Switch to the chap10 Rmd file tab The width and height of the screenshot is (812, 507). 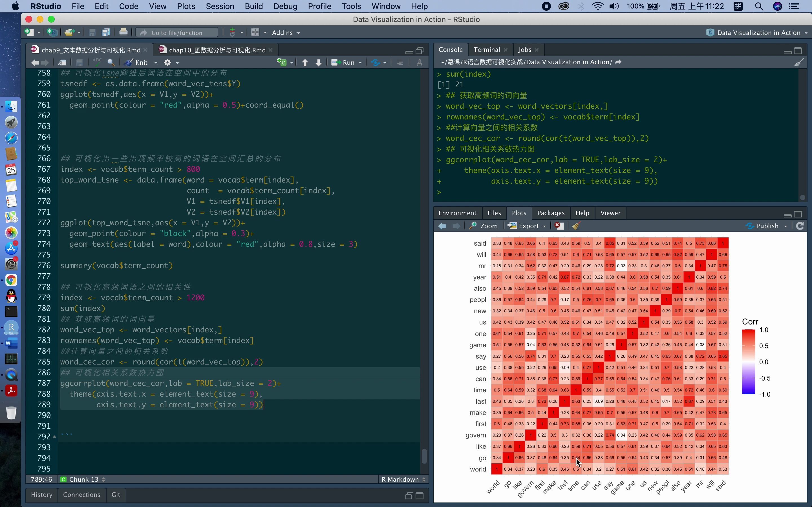click(217, 50)
